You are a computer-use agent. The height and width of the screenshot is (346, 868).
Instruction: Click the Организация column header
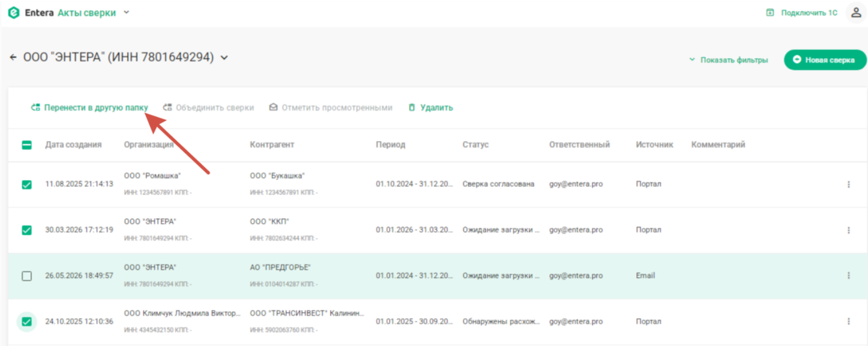pos(149,144)
